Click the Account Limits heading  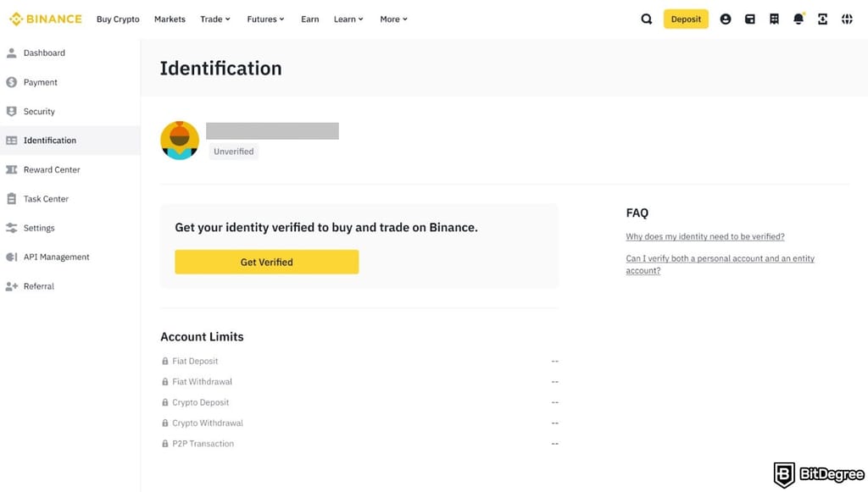tap(202, 337)
